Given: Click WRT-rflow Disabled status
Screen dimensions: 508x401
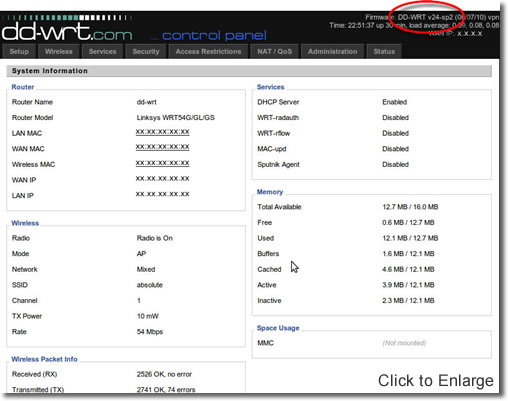Looking at the screenshot, I should pyautogui.click(x=395, y=133).
